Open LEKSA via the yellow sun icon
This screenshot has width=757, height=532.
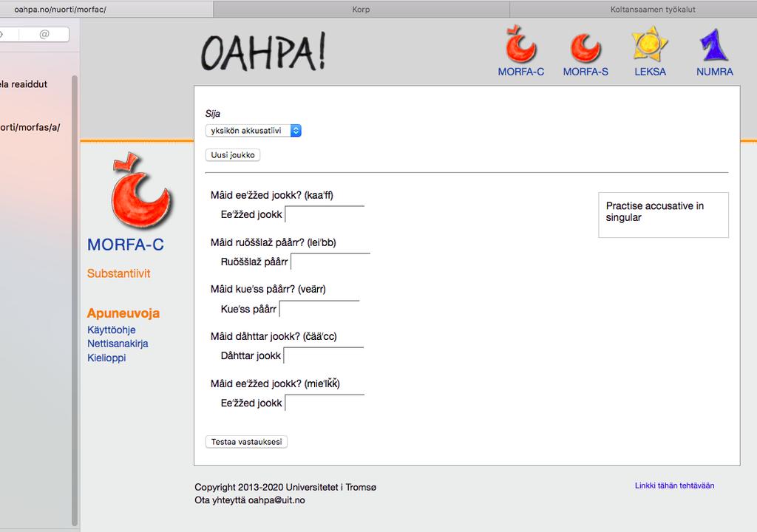tap(650, 44)
